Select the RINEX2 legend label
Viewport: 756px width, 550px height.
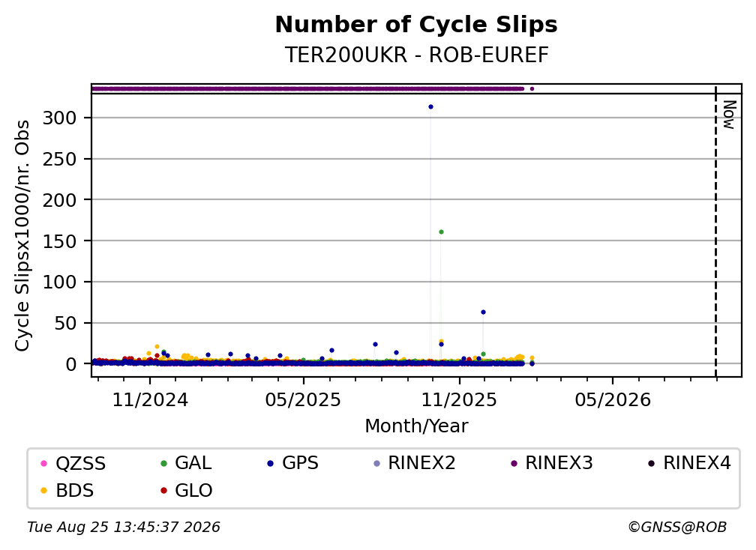coord(421,463)
